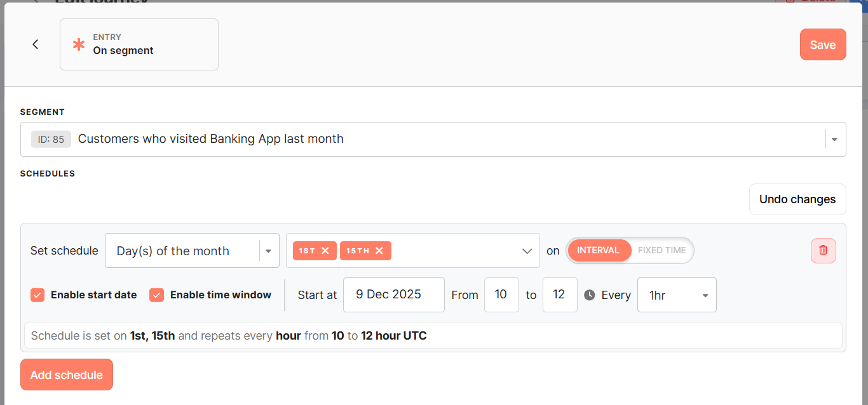Click the Save button
The width and height of the screenshot is (868, 405).
click(x=822, y=44)
